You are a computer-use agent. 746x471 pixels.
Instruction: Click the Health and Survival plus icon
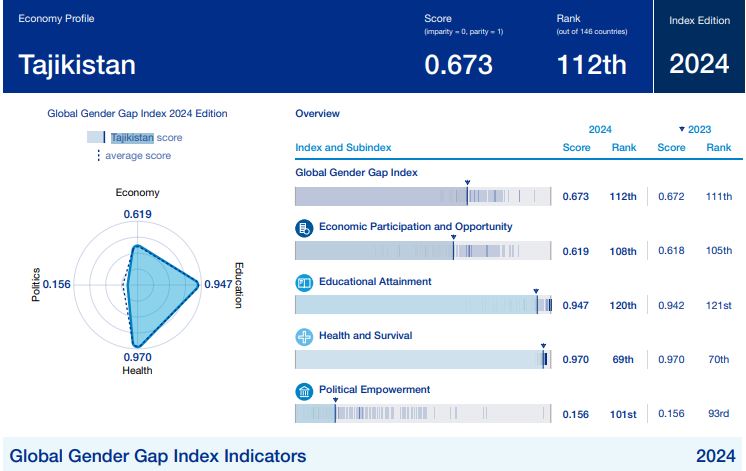point(305,337)
